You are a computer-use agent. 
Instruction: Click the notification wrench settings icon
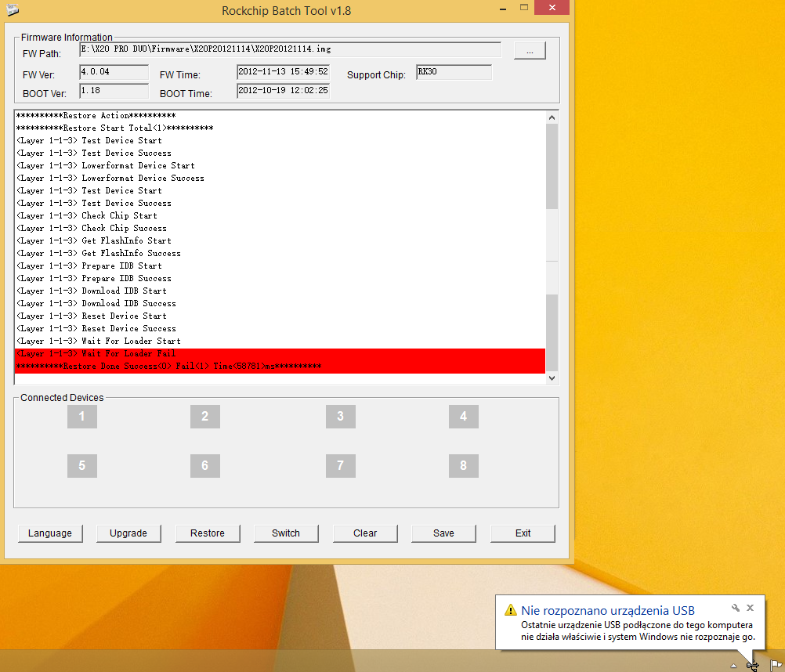pos(736,608)
